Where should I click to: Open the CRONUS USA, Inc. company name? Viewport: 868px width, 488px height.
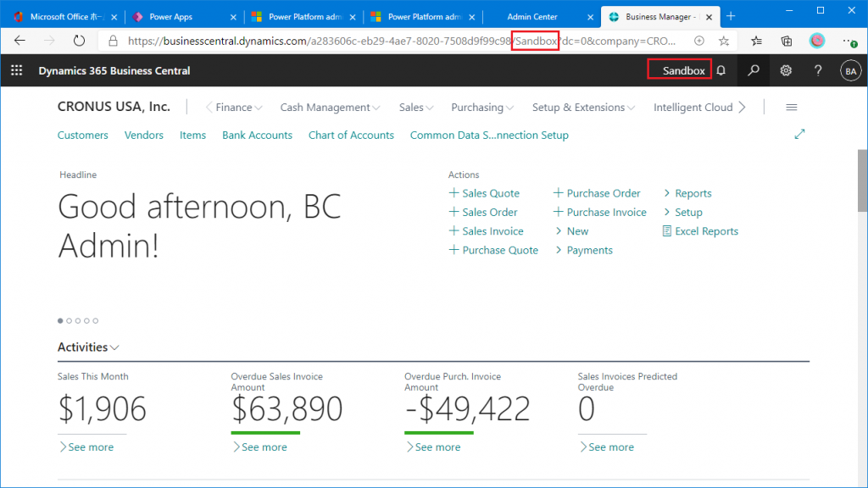tap(114, 107)
